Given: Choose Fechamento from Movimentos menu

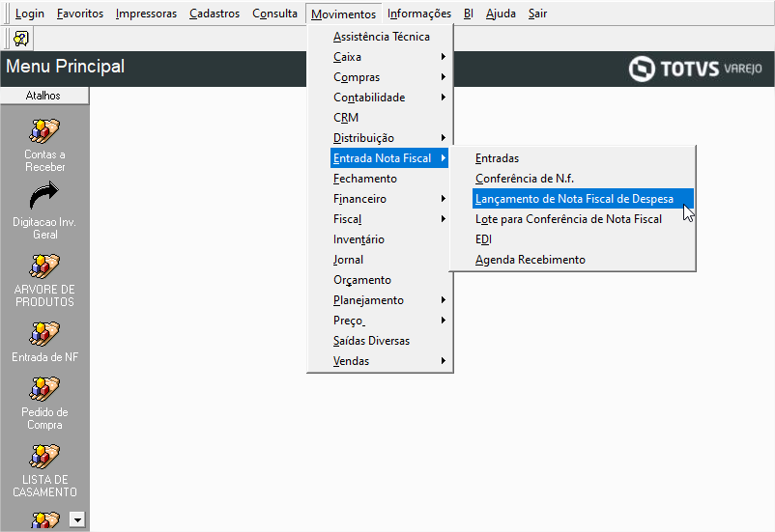Looking at the screenshot, I should point(380,179).
